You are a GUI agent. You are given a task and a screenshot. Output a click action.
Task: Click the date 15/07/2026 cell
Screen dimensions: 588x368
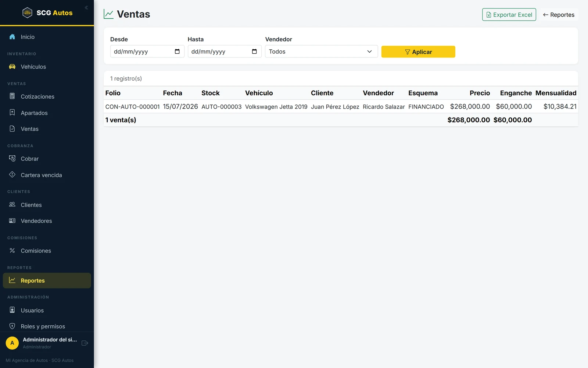tap(180, 106)
